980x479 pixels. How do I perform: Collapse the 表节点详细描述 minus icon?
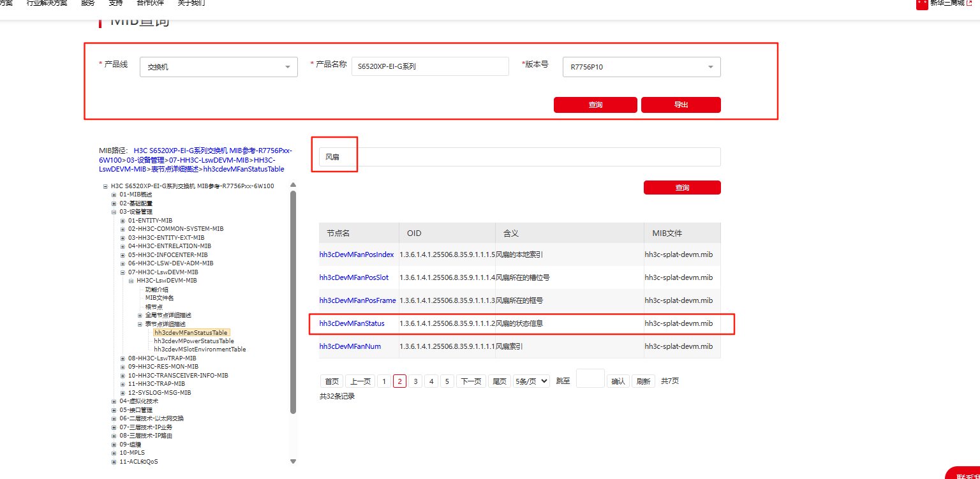(x=140, y=324)
